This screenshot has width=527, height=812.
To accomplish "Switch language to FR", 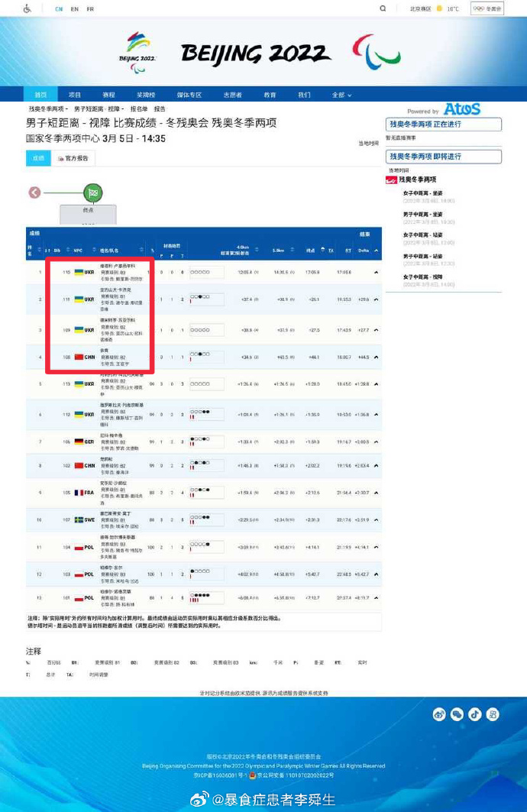I will pyautogui.click(x=90, y=9).
